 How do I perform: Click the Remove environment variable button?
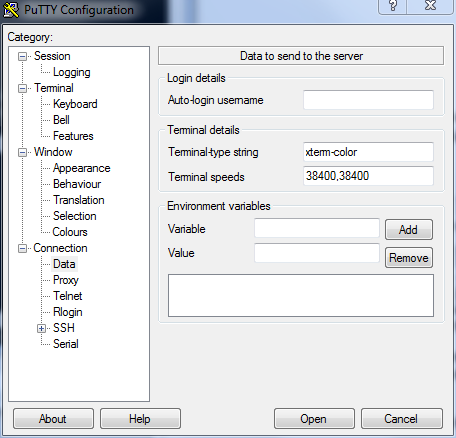tap(409, 258)
